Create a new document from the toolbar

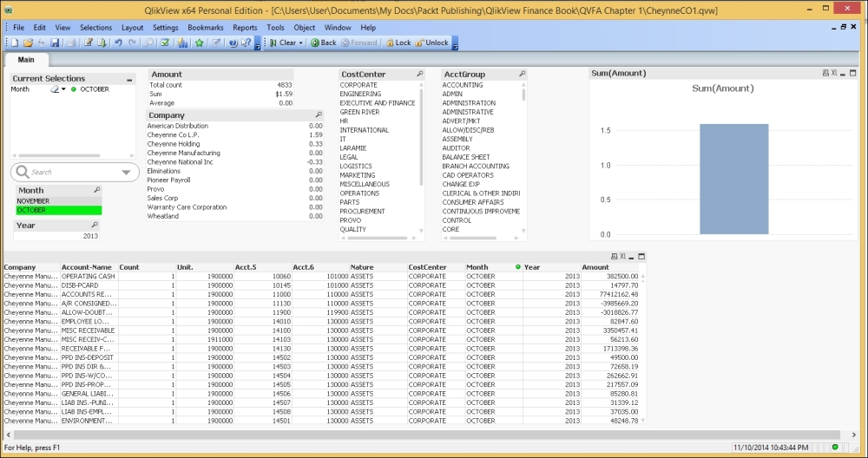pyautogui.click(x=15, y=43)
